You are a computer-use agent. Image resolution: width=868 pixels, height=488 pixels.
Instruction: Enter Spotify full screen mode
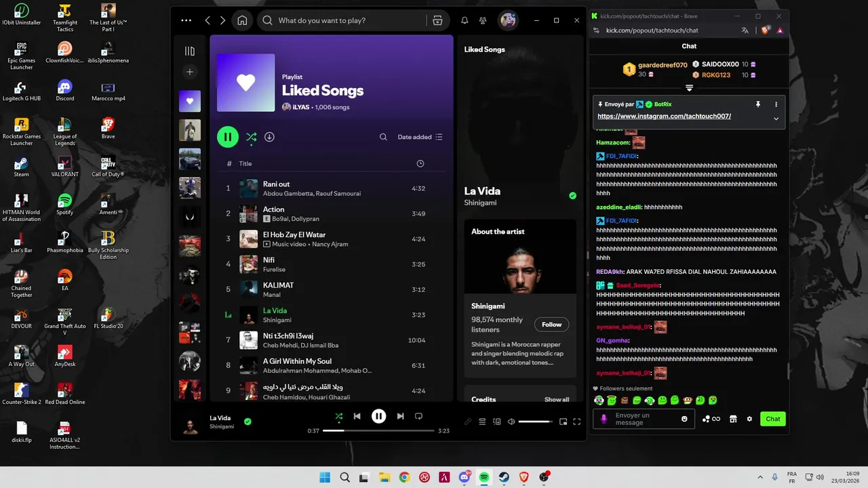tap(577, 422)
